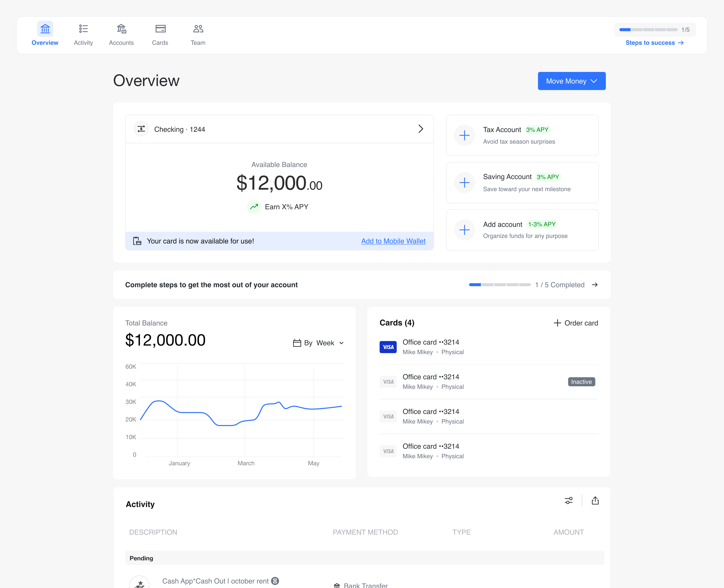Expand the Move Money dropdown

click(x=572, y=81)
